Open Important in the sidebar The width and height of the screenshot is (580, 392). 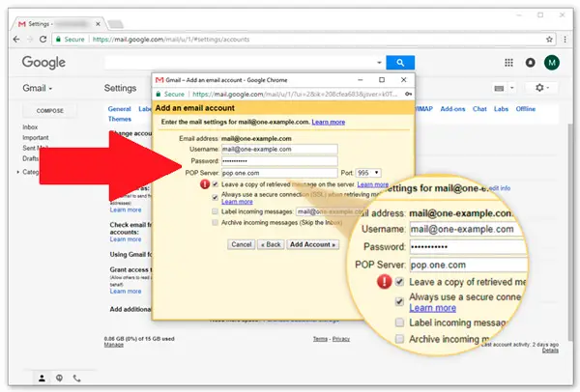36,137
